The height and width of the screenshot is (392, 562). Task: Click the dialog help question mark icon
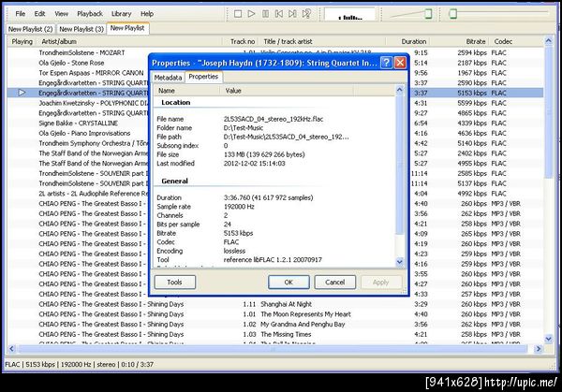click(x=386, y=63)
